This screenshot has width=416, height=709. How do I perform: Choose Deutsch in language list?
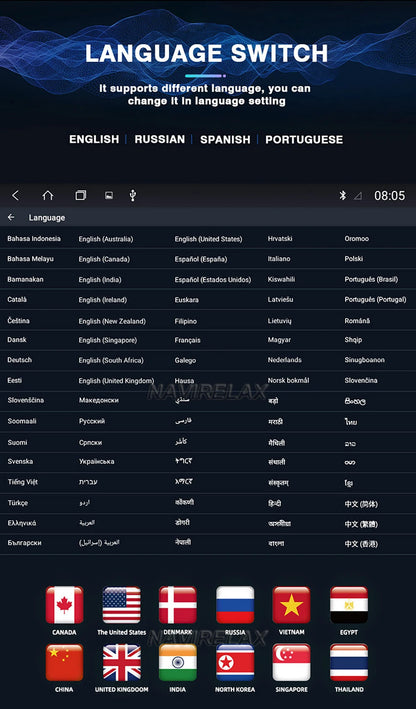tap(19, 360)
